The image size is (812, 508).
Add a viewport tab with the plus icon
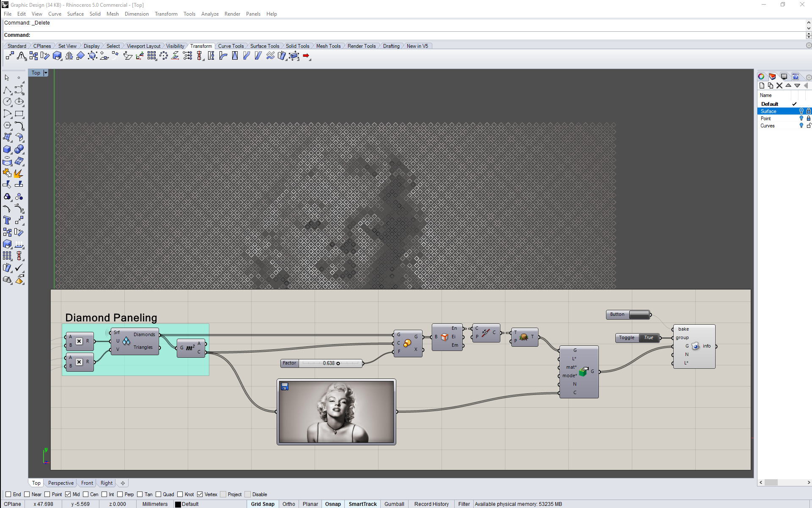tap(123, 483)
